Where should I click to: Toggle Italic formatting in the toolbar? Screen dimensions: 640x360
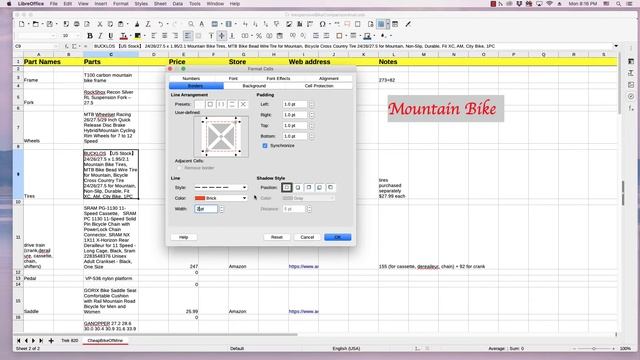(100, 36)
